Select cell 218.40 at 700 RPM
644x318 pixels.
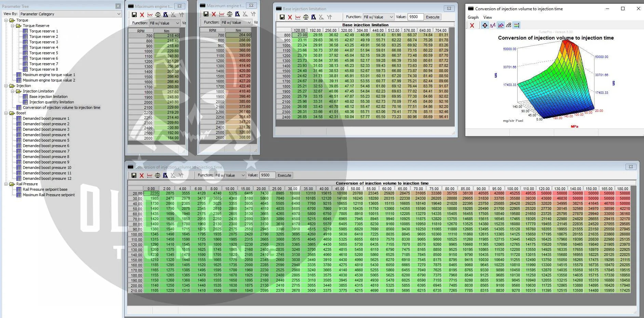166,35
